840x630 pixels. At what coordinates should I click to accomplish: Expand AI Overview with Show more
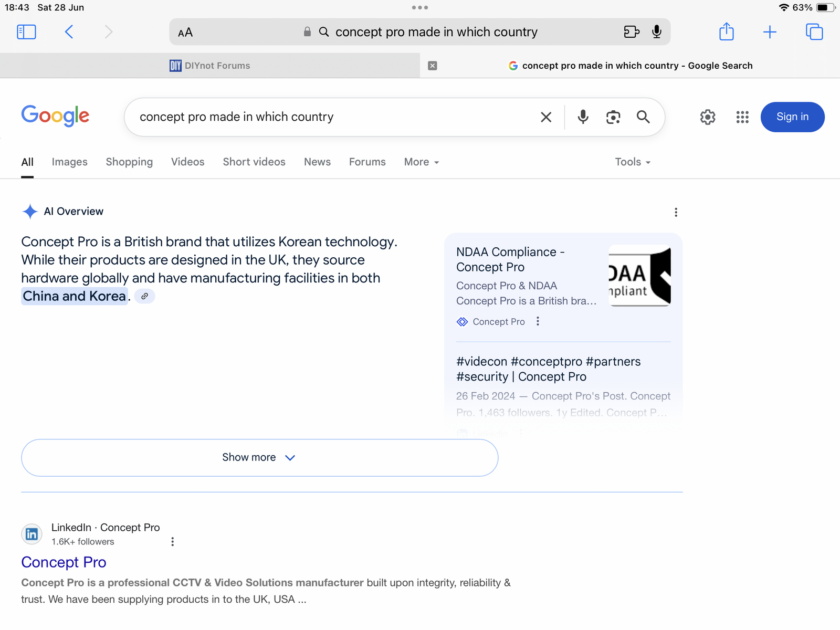pyautogui.click(x=259, y=458)
